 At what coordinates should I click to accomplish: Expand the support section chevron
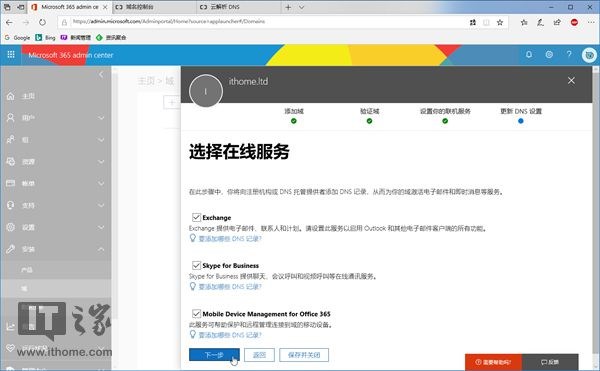point(101,205)
